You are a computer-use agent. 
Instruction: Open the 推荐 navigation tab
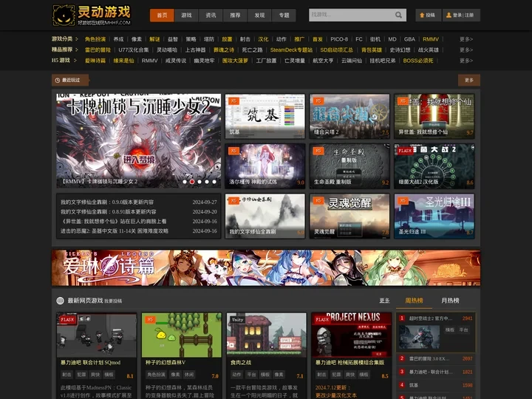point(235,16)
